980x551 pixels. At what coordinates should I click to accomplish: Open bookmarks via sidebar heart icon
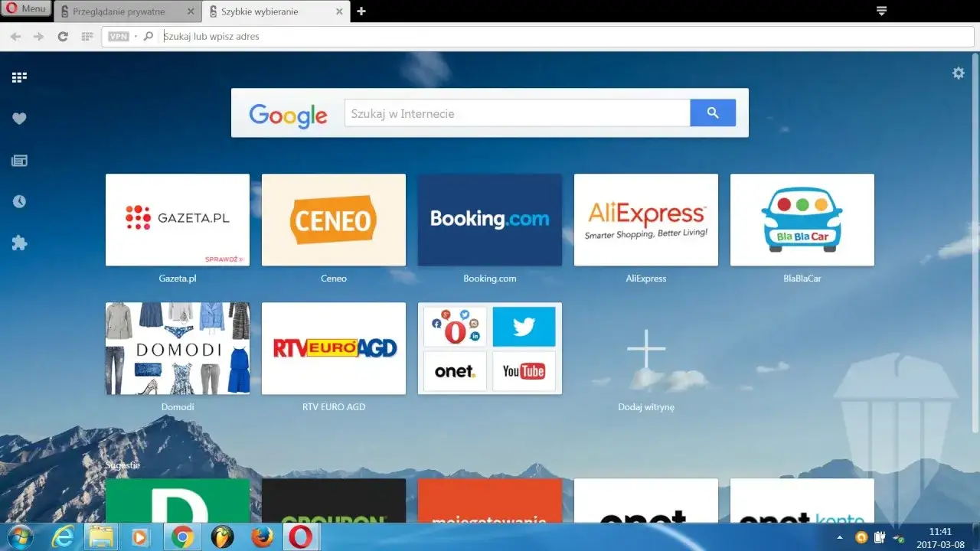tap(19, 119)
